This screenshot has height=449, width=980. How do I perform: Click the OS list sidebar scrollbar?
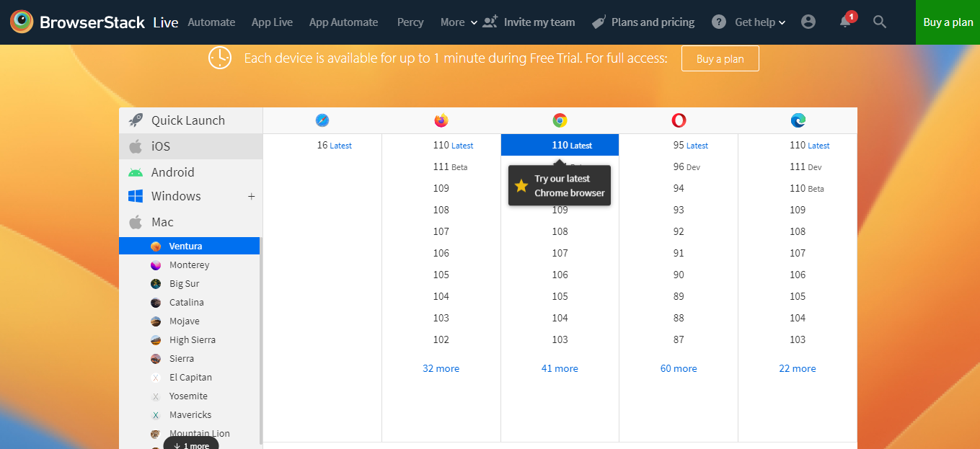pos(261,342)
